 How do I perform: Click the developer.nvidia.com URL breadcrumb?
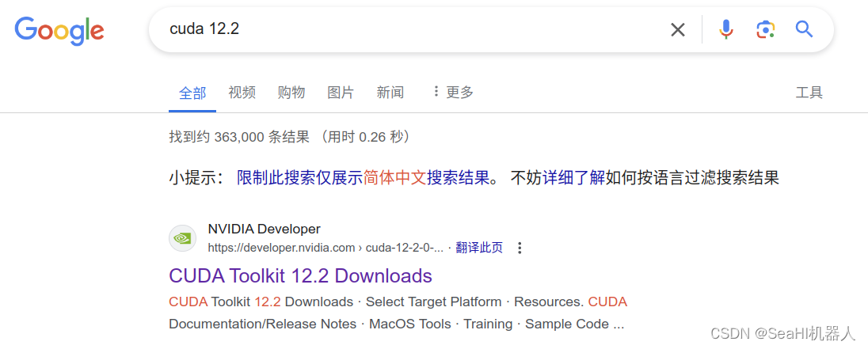[326, 248]
